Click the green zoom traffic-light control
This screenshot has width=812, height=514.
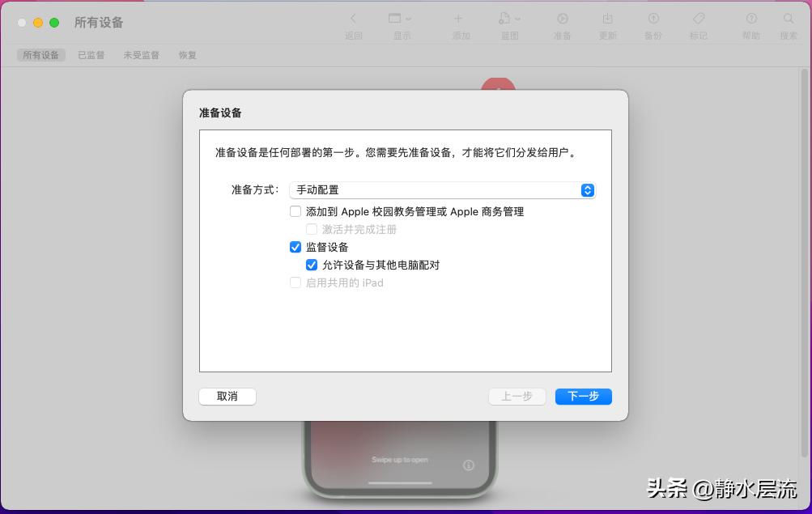[x=53, y=23]
